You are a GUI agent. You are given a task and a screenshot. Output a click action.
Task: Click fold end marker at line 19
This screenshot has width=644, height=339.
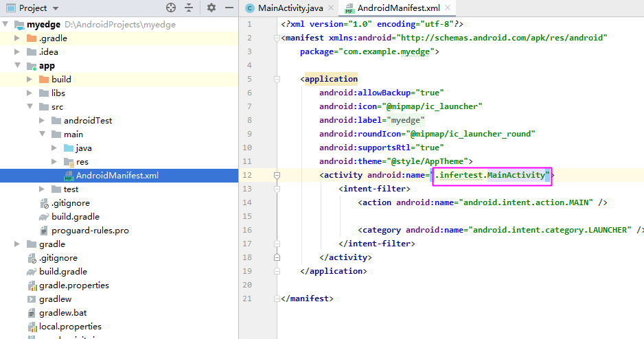(x=277, y=271)
